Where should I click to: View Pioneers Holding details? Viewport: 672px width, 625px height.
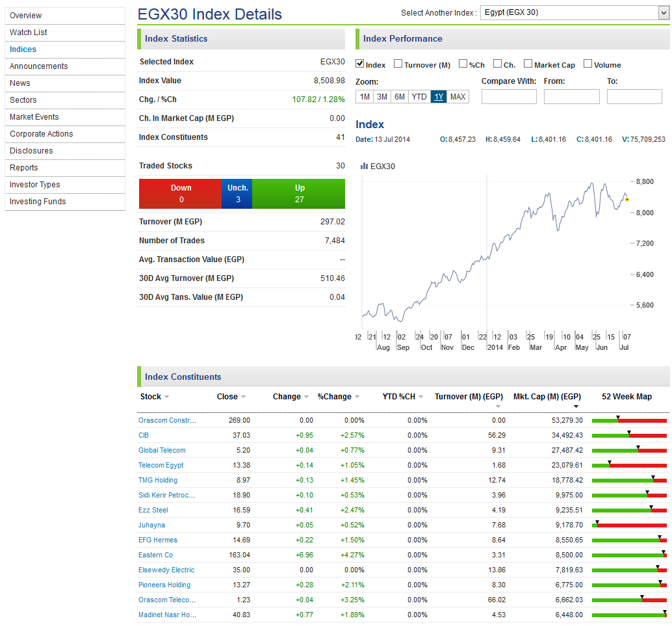click(x=164, y=585)
